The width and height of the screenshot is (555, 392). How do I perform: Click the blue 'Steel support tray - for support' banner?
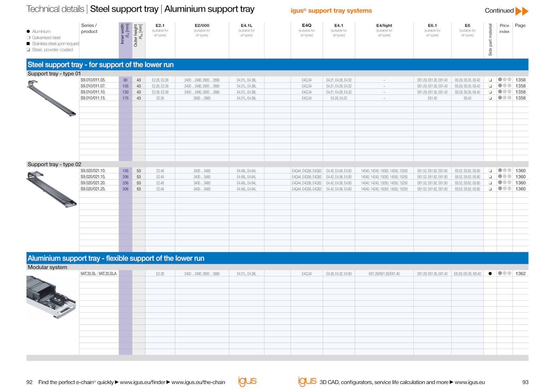277,64
